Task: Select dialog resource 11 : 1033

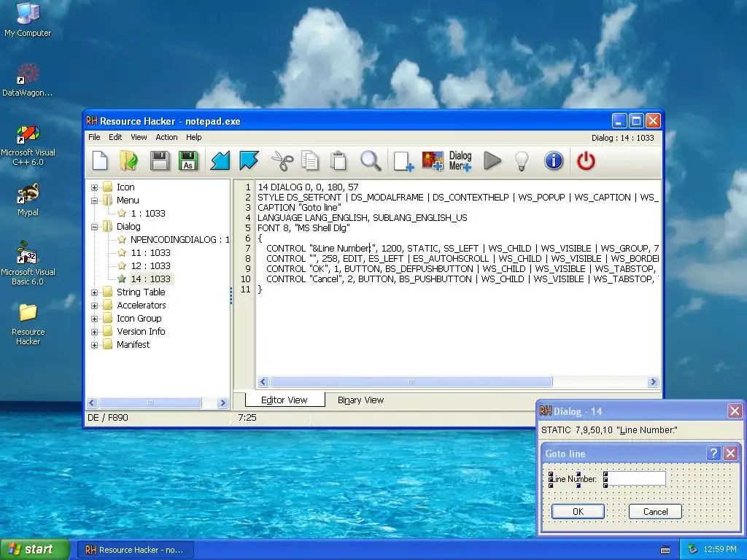Action: click(x=150, y=253)
